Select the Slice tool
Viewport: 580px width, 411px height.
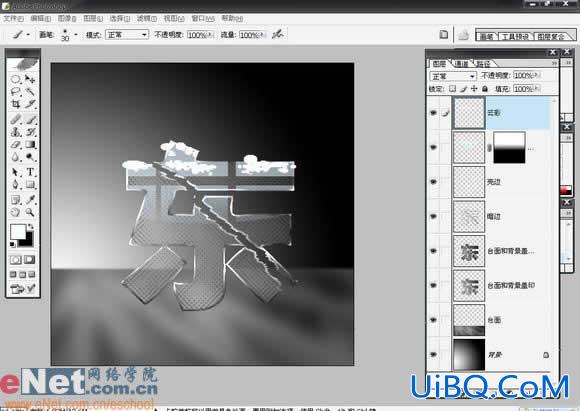(30, 104)
